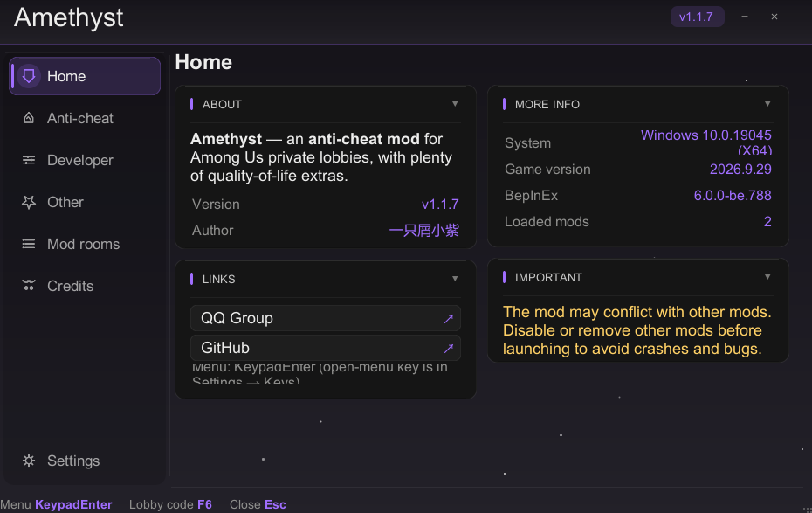Click the Amethyst anti-cheat description text
Image resolution: width=812 pixels, height=513 pixels.
[x=321, y=157]
